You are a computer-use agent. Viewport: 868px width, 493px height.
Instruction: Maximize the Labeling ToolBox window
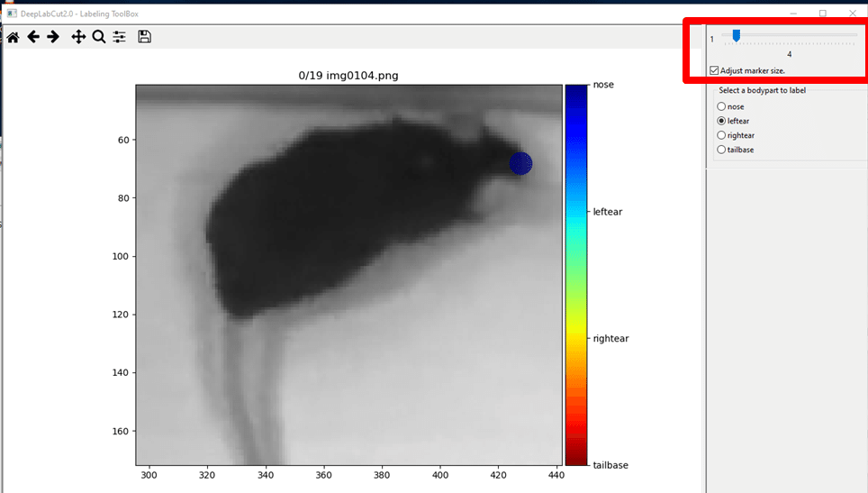coord(823,14)
